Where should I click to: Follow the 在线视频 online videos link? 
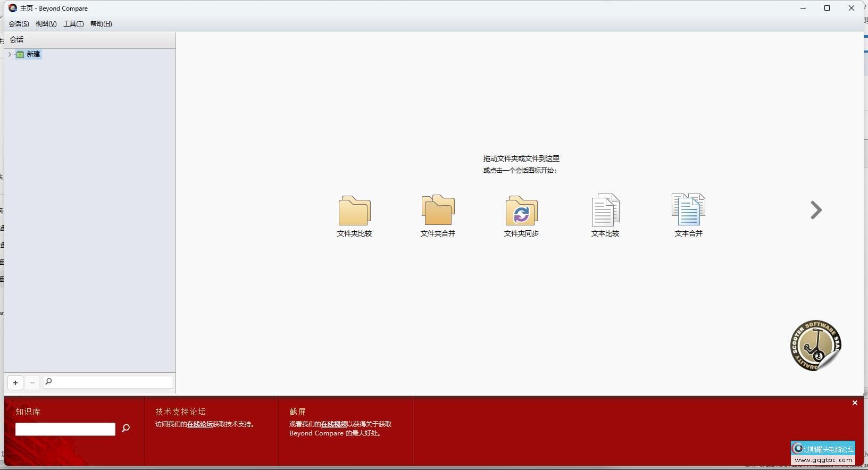[333, 424]
